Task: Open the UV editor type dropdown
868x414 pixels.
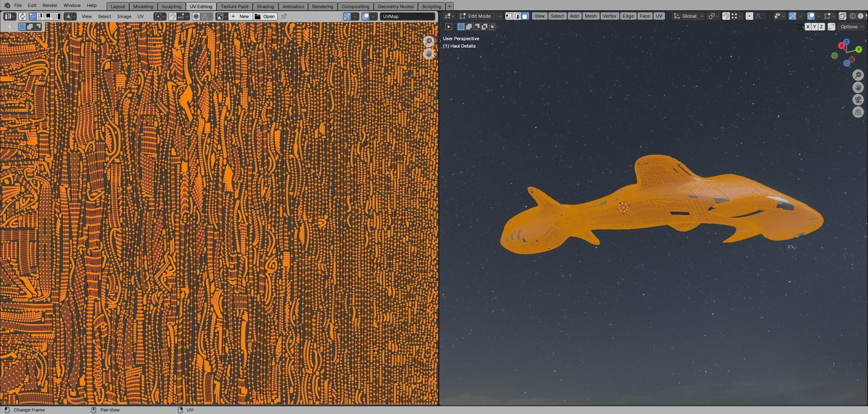Action: [10, 16]
